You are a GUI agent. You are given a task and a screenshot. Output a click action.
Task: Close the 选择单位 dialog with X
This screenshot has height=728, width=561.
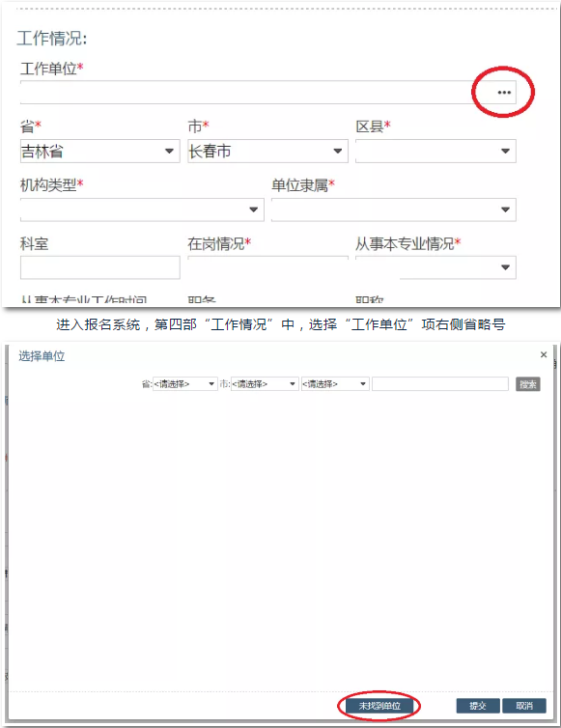[544, 354]
